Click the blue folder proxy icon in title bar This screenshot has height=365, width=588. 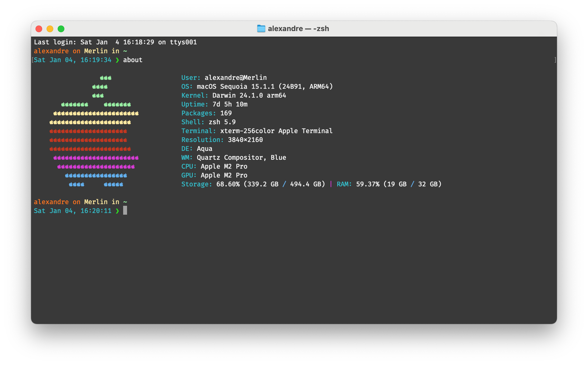[x=261, y=29]
